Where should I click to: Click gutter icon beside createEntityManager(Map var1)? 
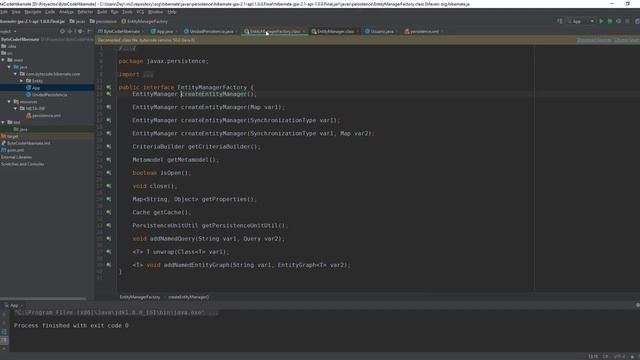pyautogui.click(x=109, y=107)
